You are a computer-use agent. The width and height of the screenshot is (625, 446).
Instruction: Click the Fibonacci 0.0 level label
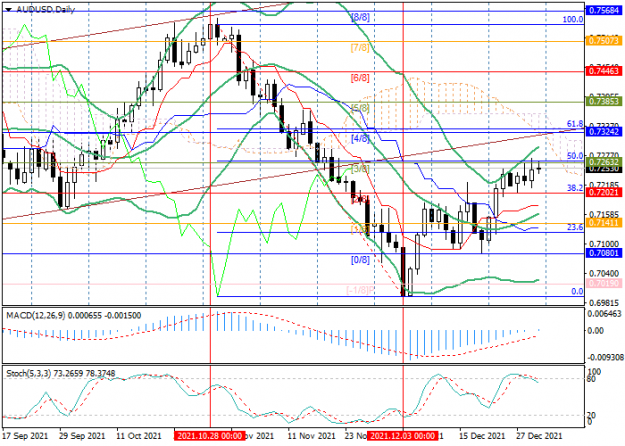pos(577,291)
